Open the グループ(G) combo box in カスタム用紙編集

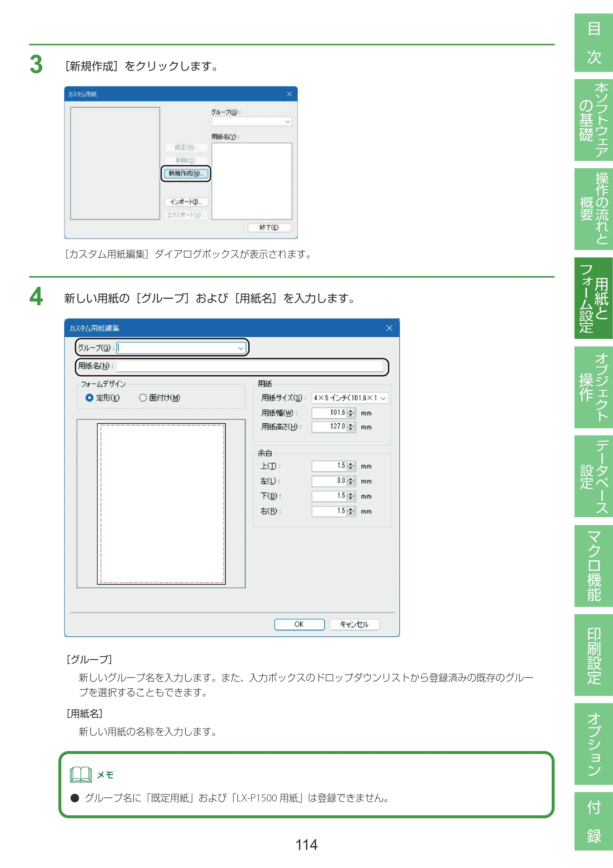click(x=181, y=348)
